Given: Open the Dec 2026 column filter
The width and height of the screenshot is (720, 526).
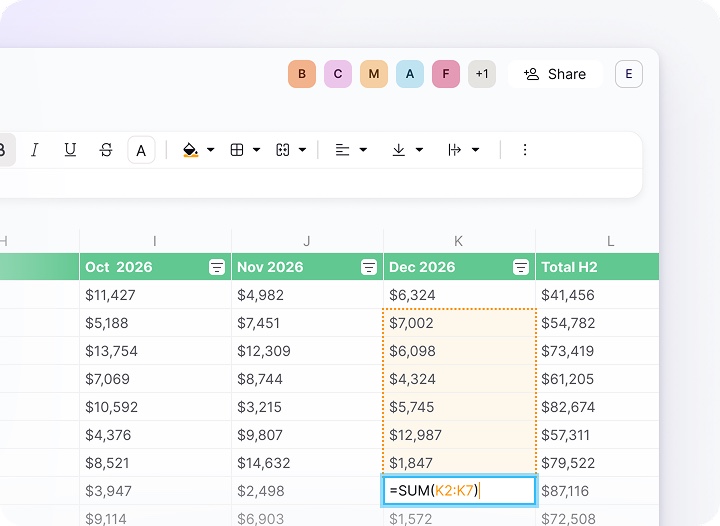Looking at the screenshot, I should [x=521, y=267].
